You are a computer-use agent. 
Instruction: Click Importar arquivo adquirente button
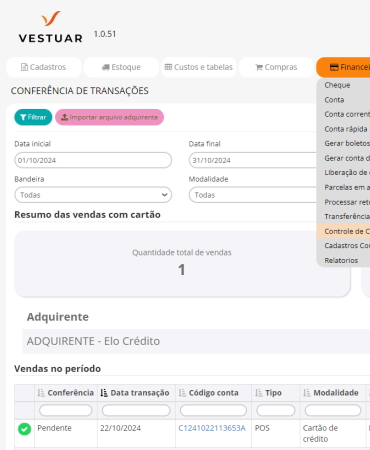pyautogui.click(x=109, y=117)
